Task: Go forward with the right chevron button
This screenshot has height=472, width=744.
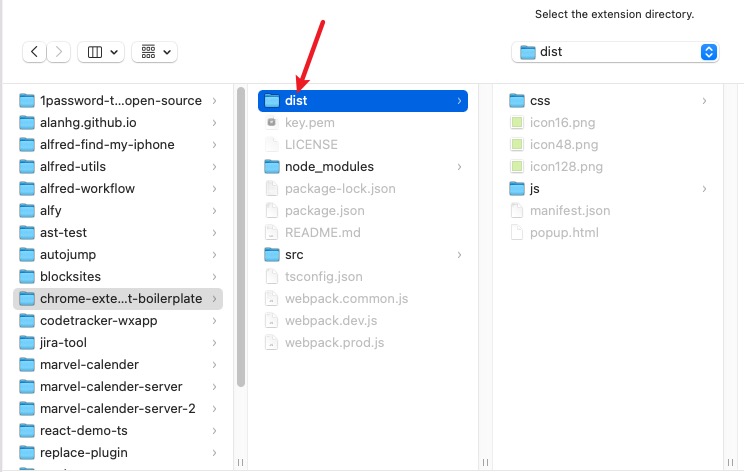Action: [x=58, y=52]
